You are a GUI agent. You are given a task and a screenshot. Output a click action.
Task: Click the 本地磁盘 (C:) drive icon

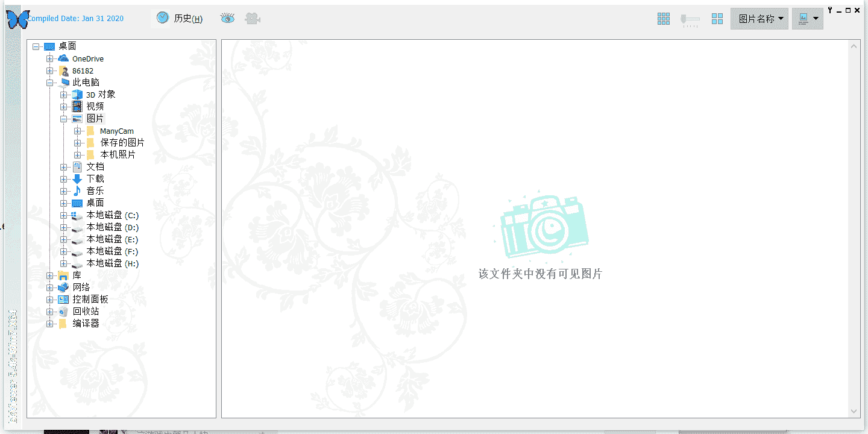pyautogui.click(x=77, y=215)
